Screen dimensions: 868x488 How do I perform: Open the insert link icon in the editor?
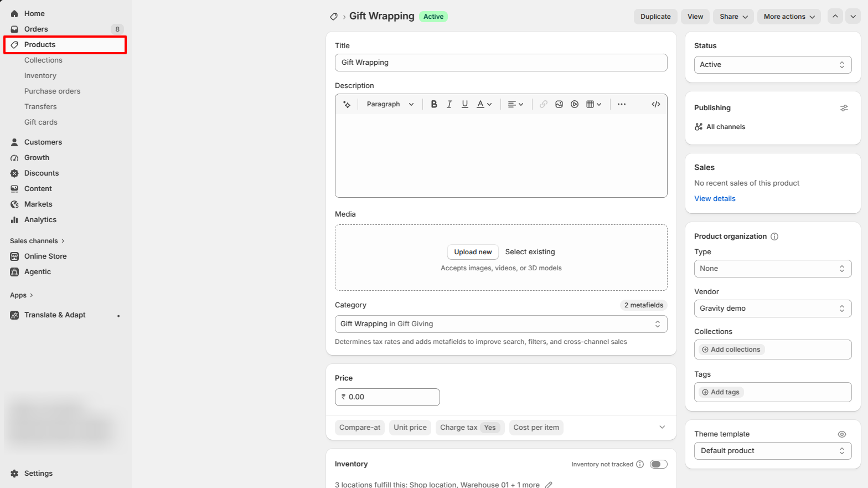pos(544,104)
